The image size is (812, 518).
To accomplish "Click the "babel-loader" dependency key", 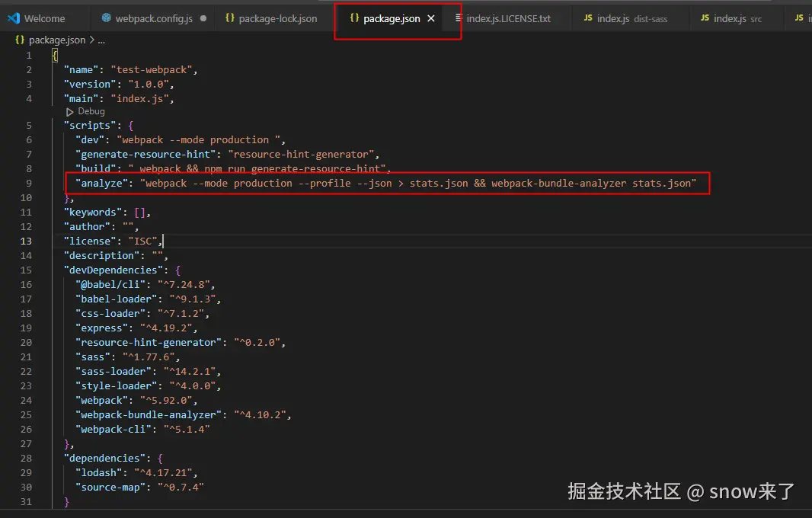I will 116,299.
